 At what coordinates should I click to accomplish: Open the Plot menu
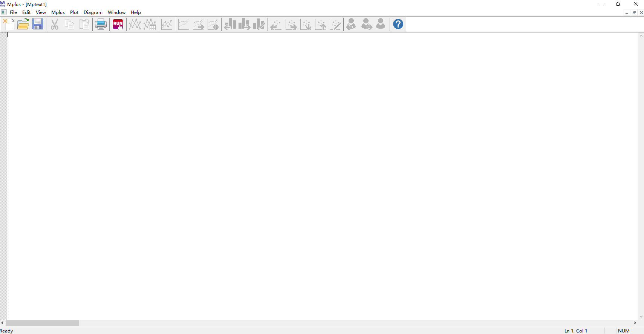click(74, 12)
